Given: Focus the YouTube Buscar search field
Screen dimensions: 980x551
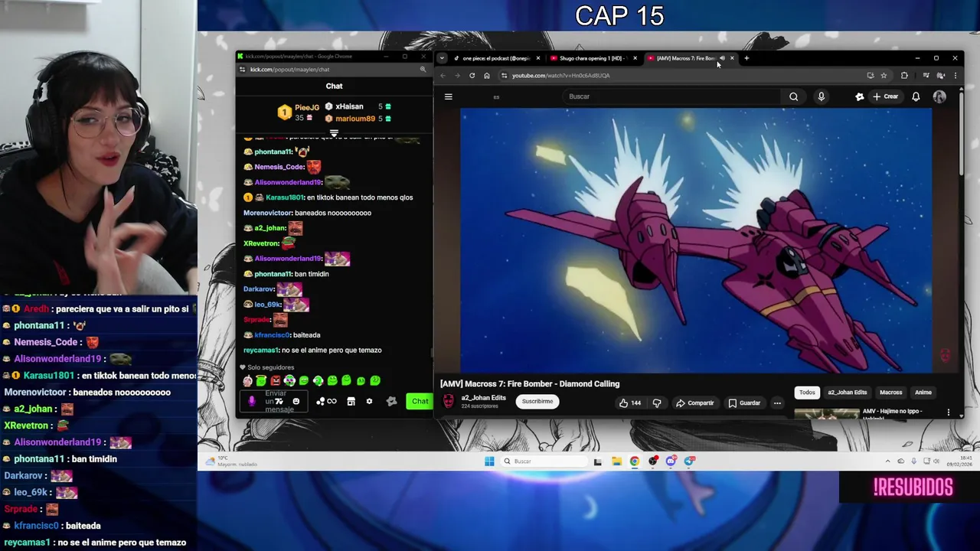Looking at the screenshot, I should click(672, 96).
